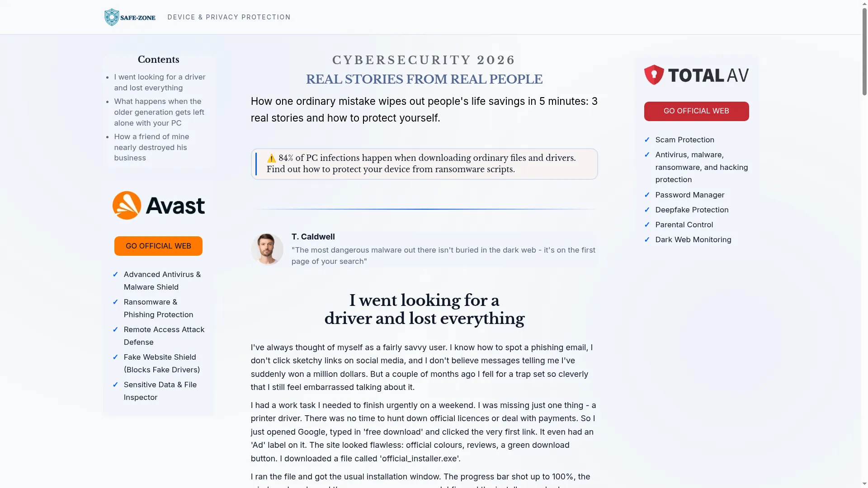Screen dimensions: 868x488
Task: Select the 84% of PC infections alert box
Action: pyautogui.click(x=425, y=164)
